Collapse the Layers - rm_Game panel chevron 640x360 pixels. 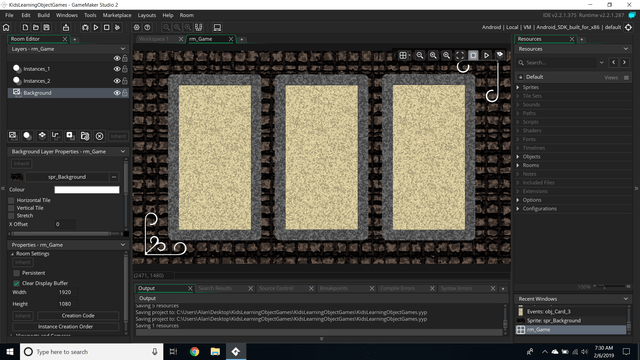pyautogui.click(x=123, y=49)
